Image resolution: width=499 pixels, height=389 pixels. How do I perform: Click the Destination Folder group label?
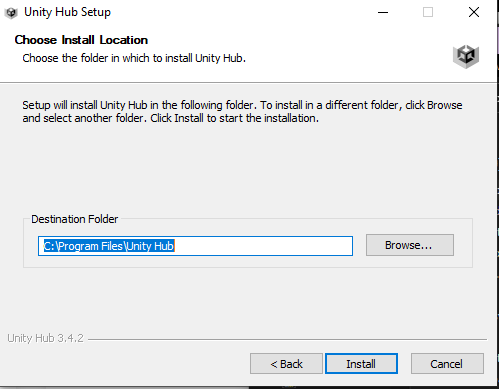tap(75, 219)
